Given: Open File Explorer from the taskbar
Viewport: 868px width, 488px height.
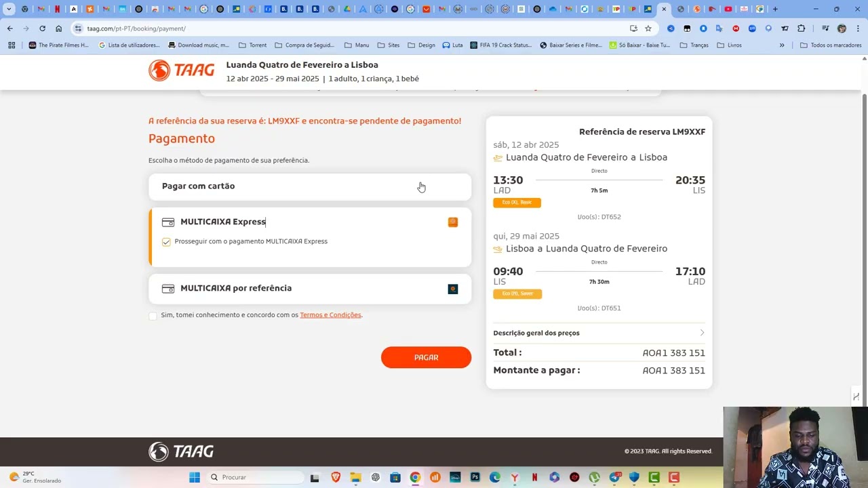Looking at the screenshot, I should (355, 477).
